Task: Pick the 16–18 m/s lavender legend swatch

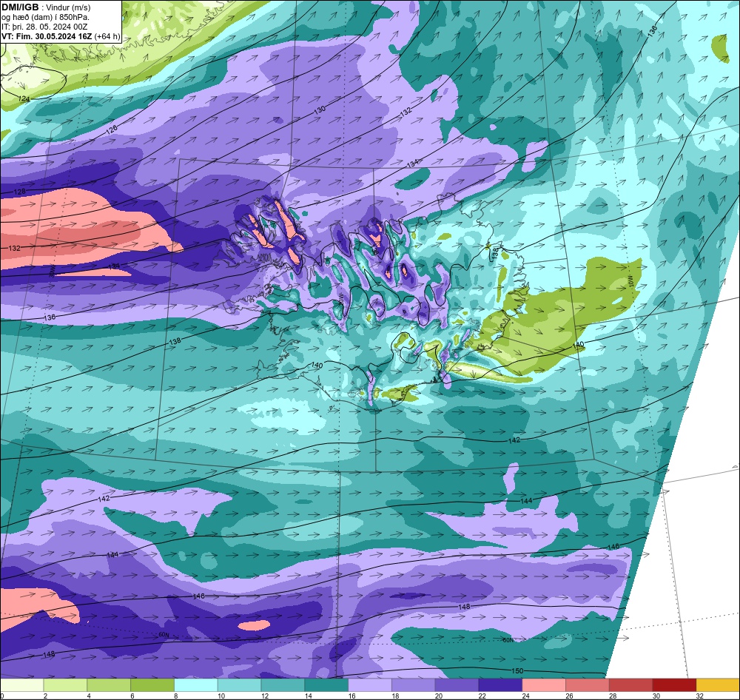Action: pyautogui.click(x=370, y=685)
